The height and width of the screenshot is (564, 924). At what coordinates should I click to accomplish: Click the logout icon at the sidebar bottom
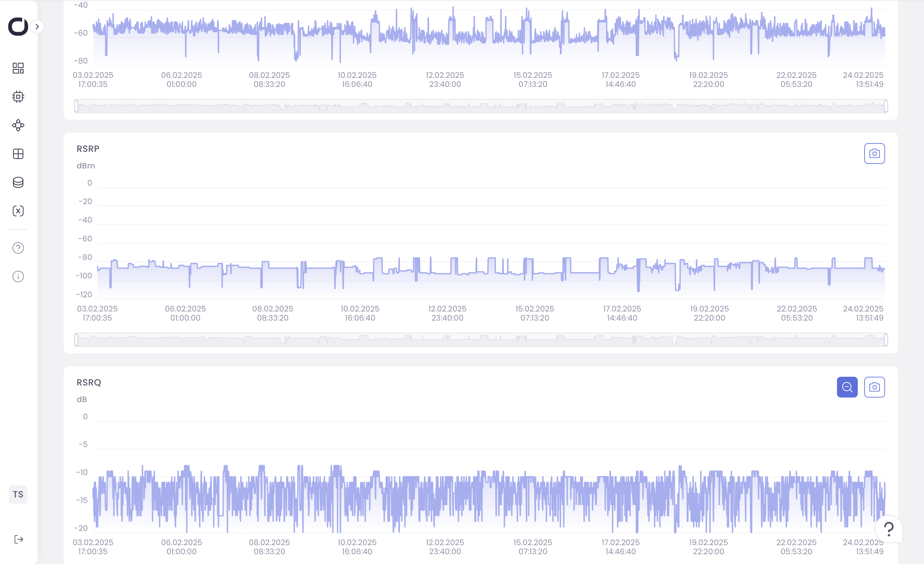[x=18, y=539]
